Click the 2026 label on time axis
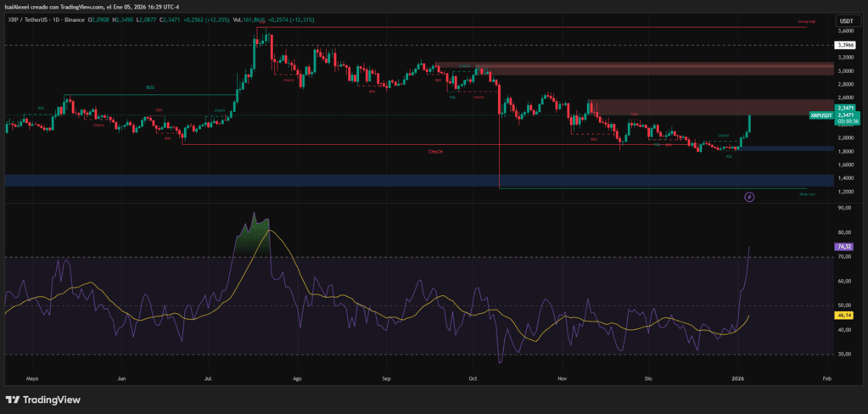 (x=736, y=379)
